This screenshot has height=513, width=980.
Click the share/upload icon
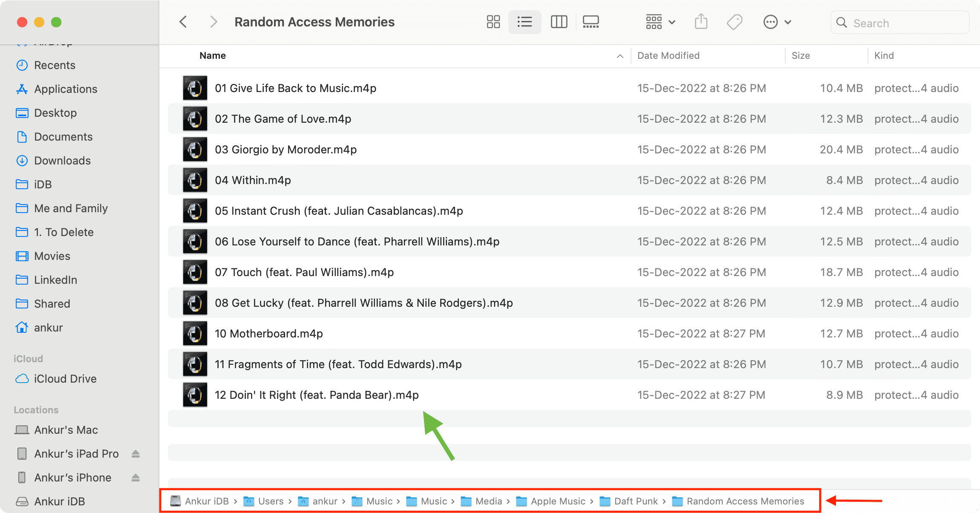point(702,21)
